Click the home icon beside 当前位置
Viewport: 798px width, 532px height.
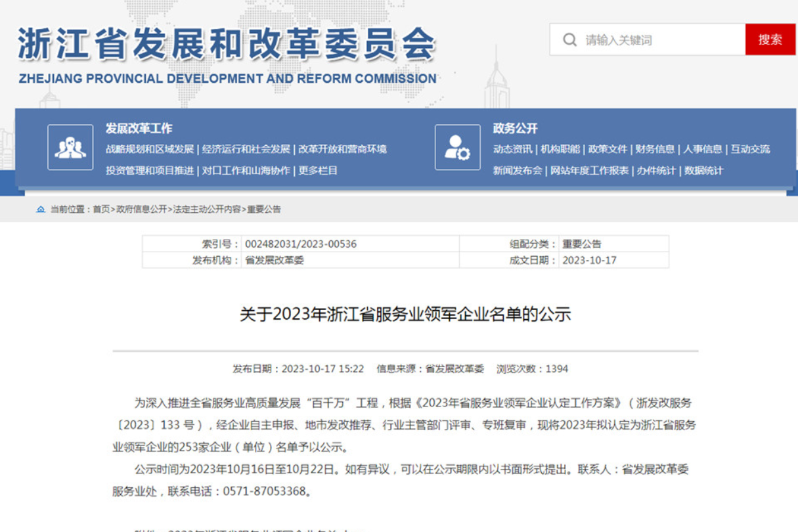click(41, 210)
